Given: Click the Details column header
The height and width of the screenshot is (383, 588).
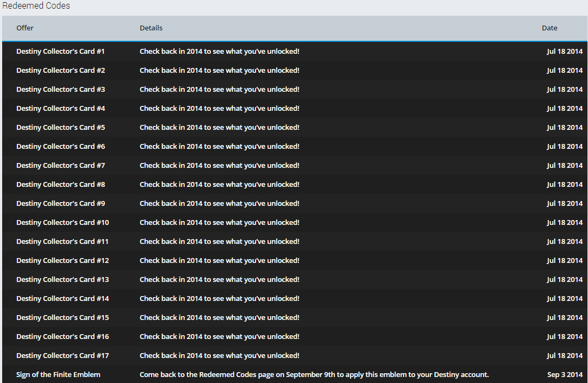Looking at the screenshot, I should pos(151,28).
